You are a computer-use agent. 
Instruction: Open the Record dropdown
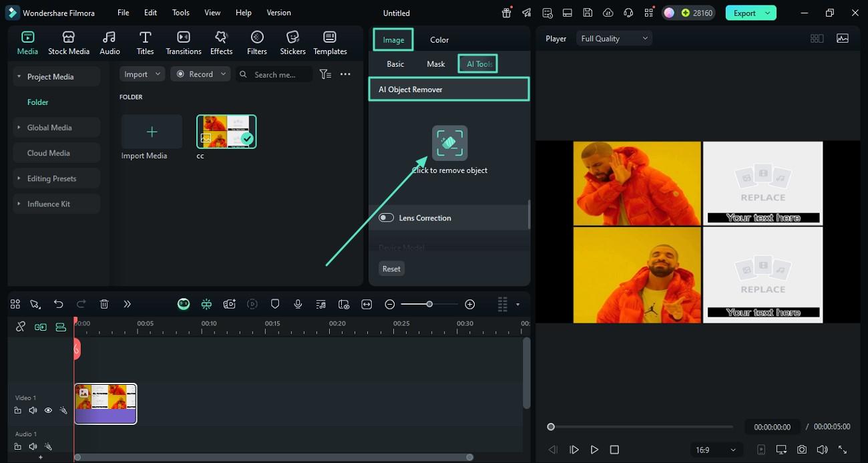click(x=200, y=74)
